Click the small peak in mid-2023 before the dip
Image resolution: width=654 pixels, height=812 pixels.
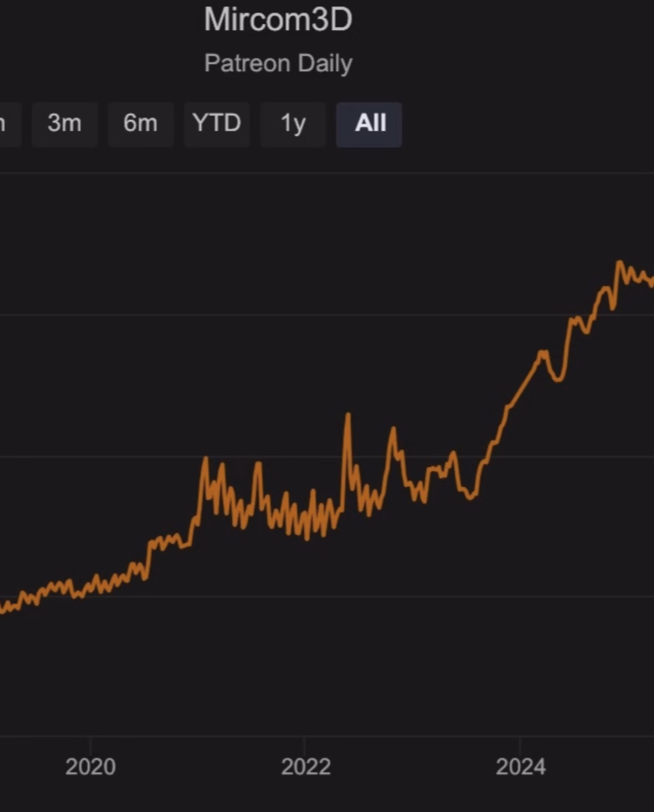(x=453, y=453)
